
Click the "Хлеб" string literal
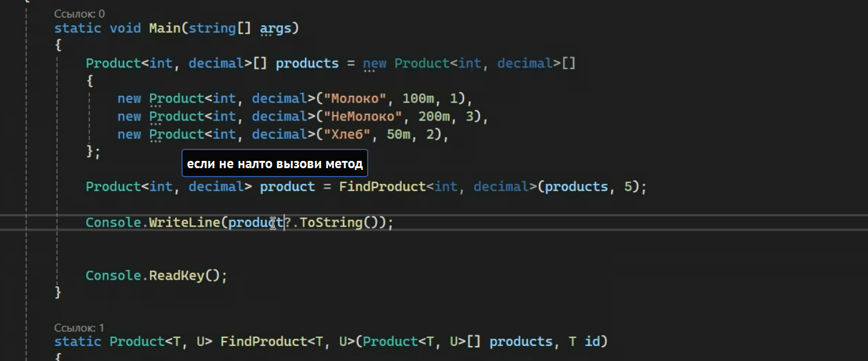(x=347, y=134)
